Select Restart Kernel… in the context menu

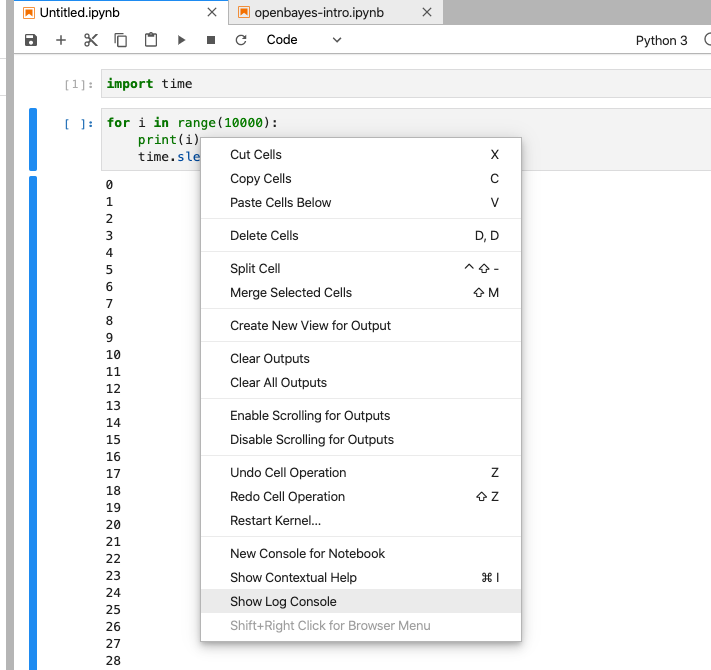click(x=275, y=520)
